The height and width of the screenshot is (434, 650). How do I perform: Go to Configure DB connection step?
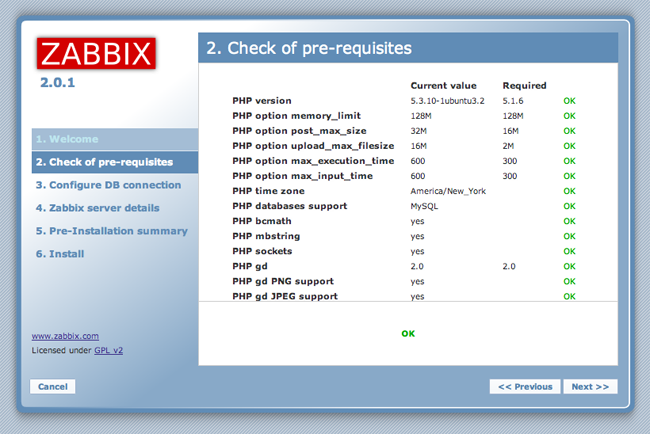point(108,185)
